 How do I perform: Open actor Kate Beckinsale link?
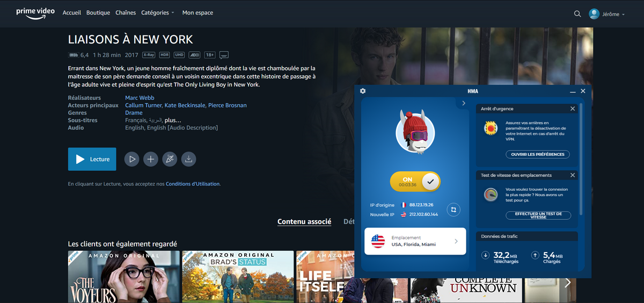185,105
